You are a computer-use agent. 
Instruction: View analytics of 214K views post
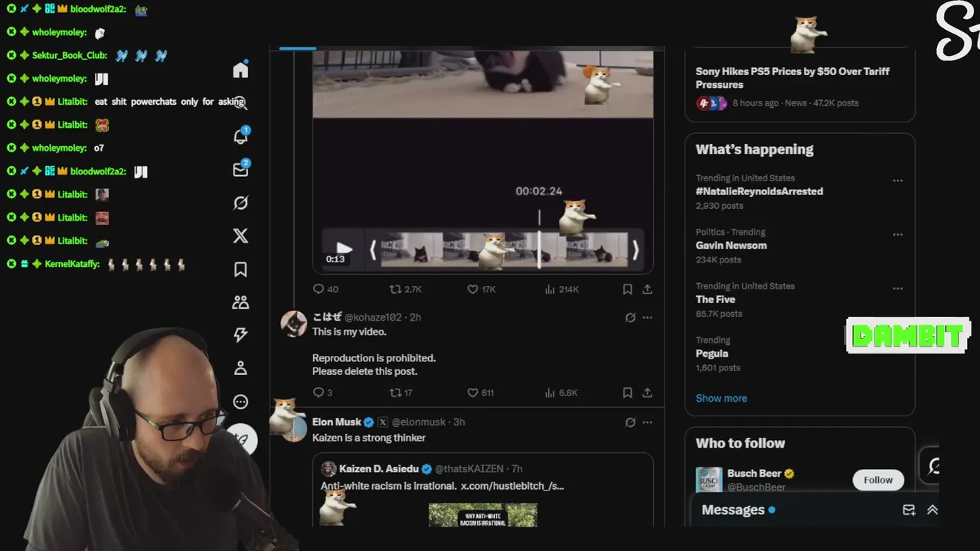[x=561, y=289]
